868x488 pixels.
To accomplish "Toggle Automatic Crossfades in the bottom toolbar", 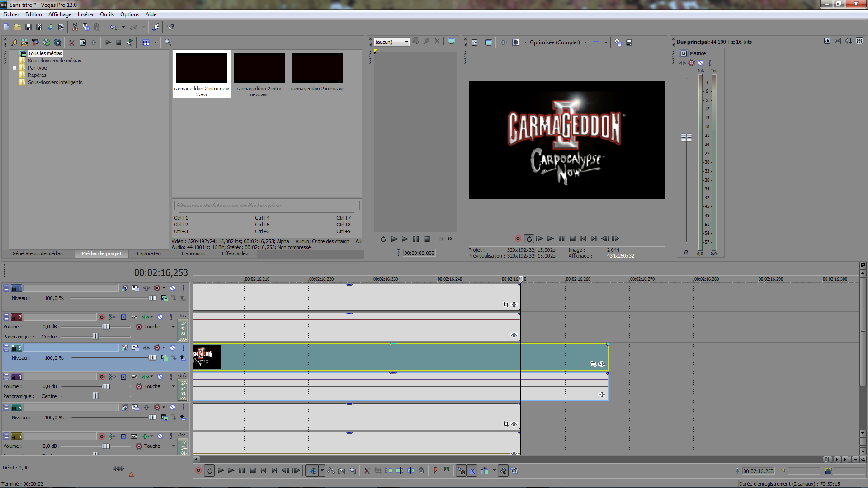I will (x=472, y=471).
